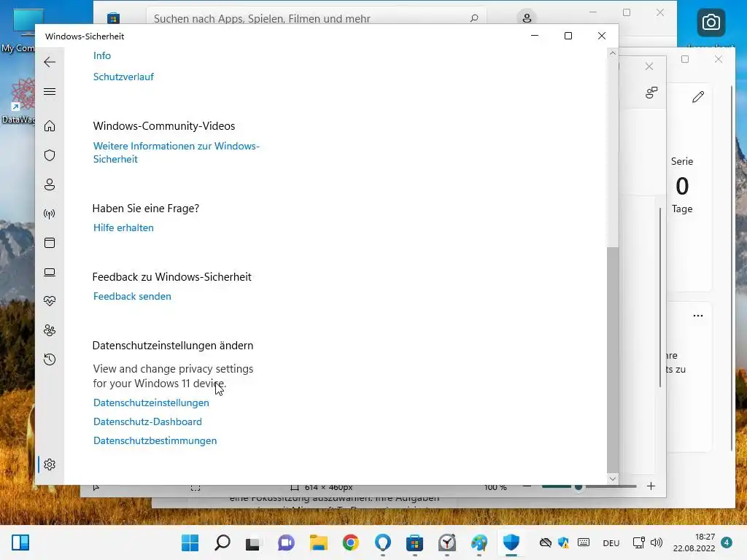Click the Microsoft Store search field

317,18
